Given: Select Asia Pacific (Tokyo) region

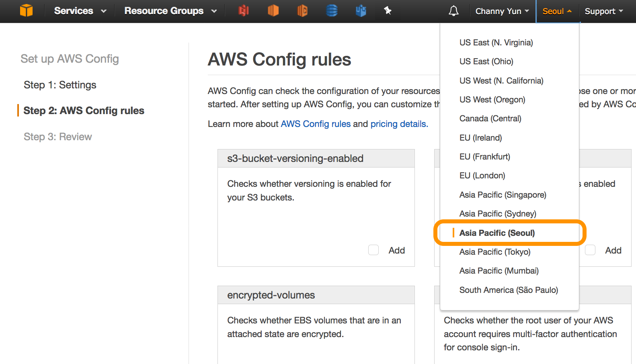Looking at the screenshot, I should pos(494,252).
